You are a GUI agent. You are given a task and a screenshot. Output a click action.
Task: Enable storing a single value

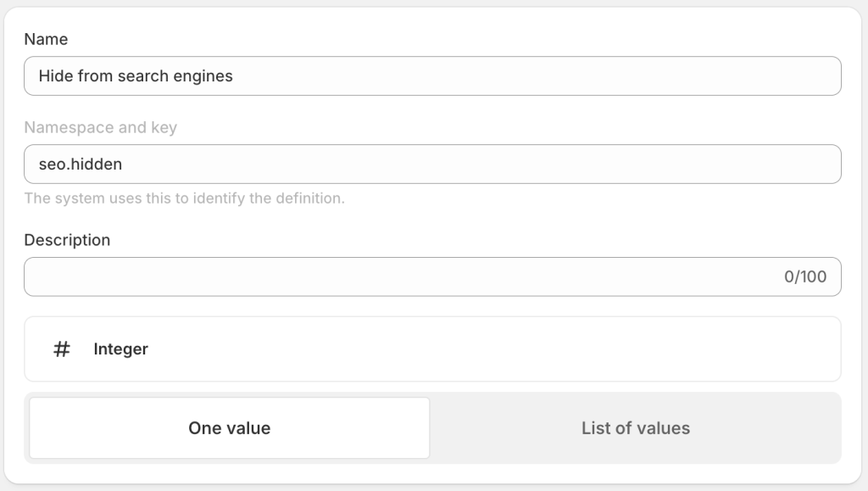pos(229,427)
